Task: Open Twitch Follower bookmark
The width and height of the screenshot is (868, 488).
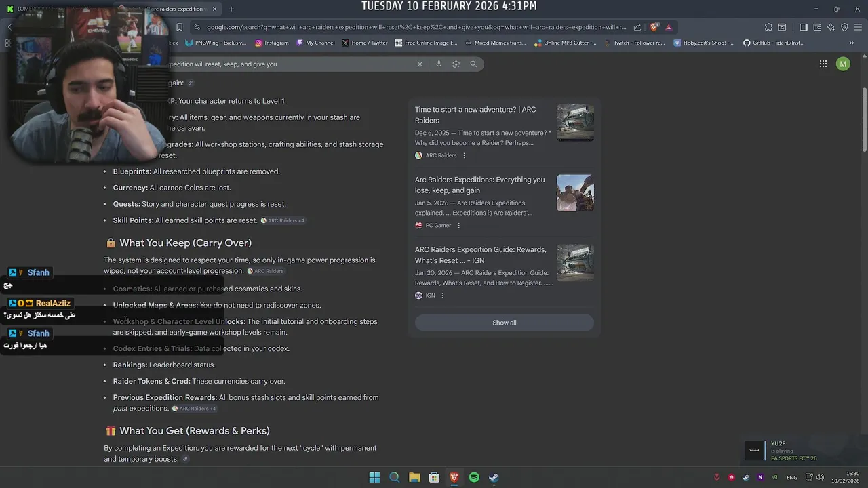Action: pyautogui.click(x=634, y=43)
